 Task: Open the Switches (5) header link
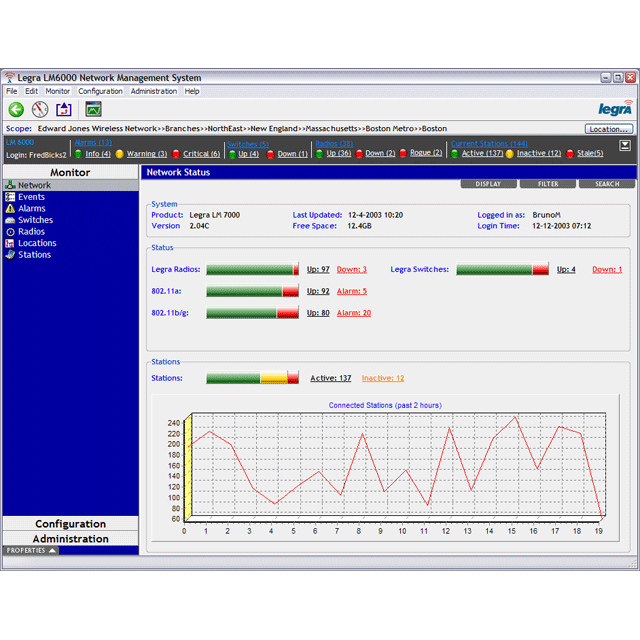pos(248,144)
